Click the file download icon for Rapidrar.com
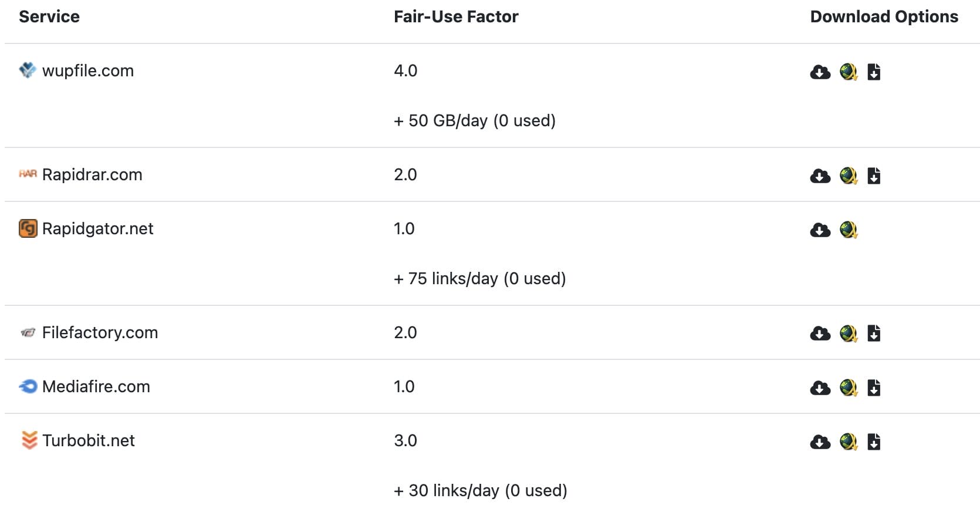This screenshot has width=980, height=512. point(874,176)
